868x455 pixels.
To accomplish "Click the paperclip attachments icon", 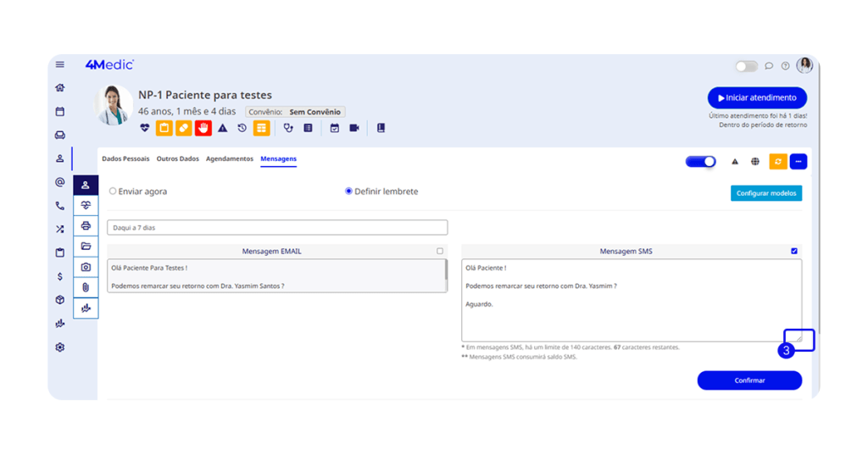I will click(86, 288).
